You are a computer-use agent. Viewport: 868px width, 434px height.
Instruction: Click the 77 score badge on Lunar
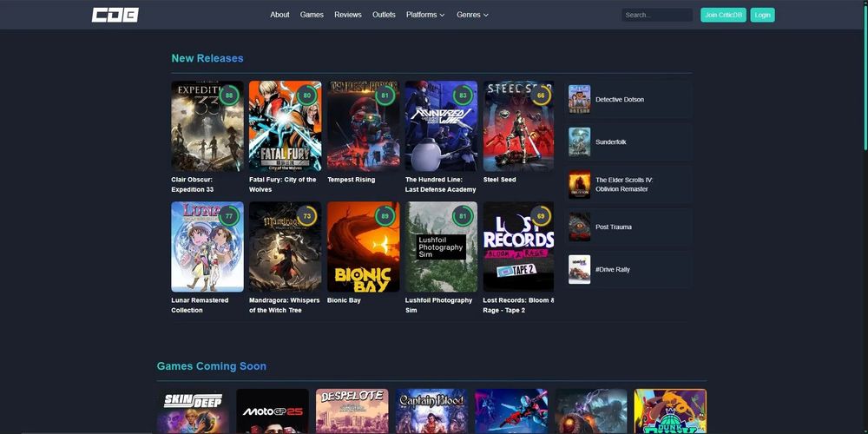[x=229, y=216]
